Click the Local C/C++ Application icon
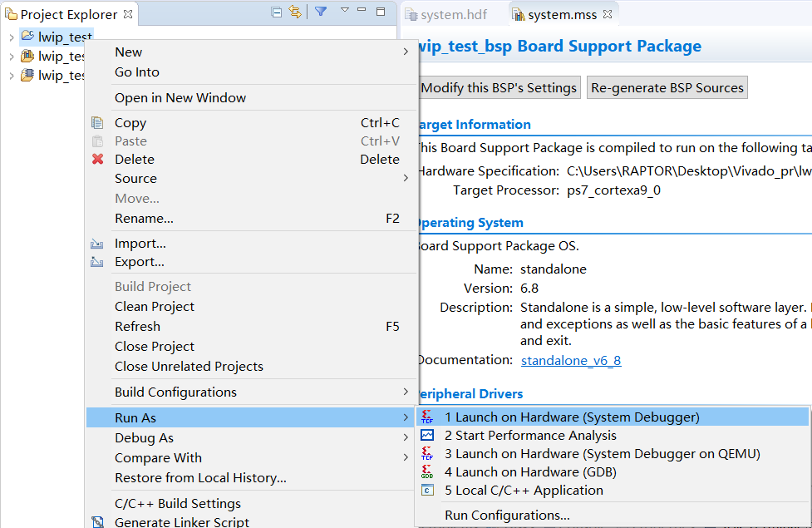Viewport: 812px width, 528px height. tap(427, 491)
